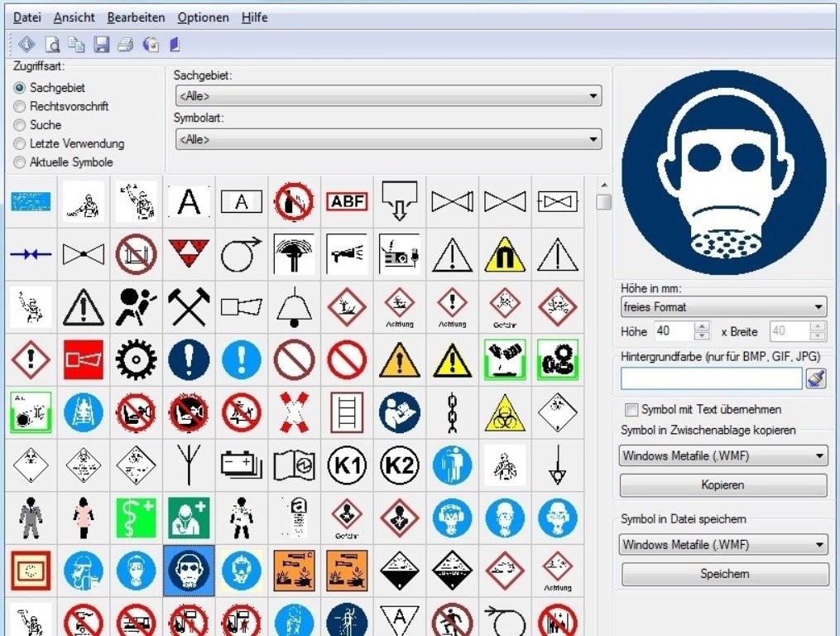Choose the K2 circle symbol
The width and height of the screenshot is (840, 636).
point(400,465)
